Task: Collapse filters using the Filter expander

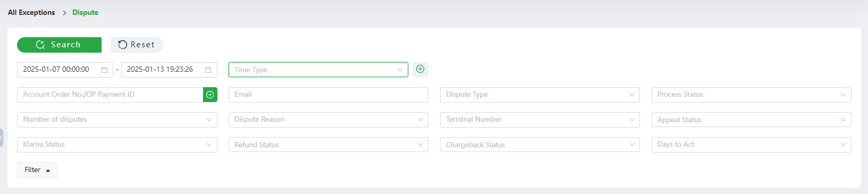Action: click(37, 170)
